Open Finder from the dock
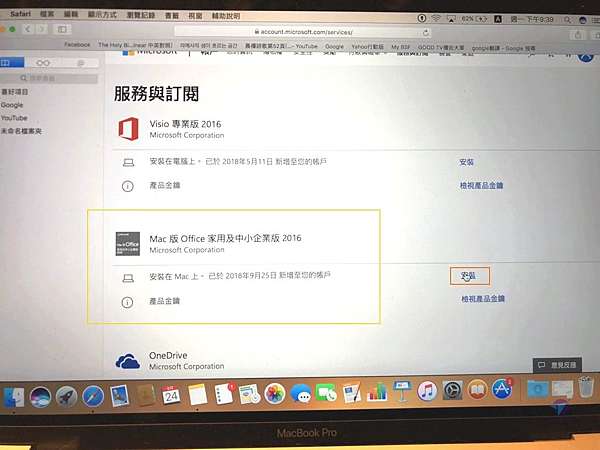Image resolution: width=600 pixels, height=450 pixels. 14,396
